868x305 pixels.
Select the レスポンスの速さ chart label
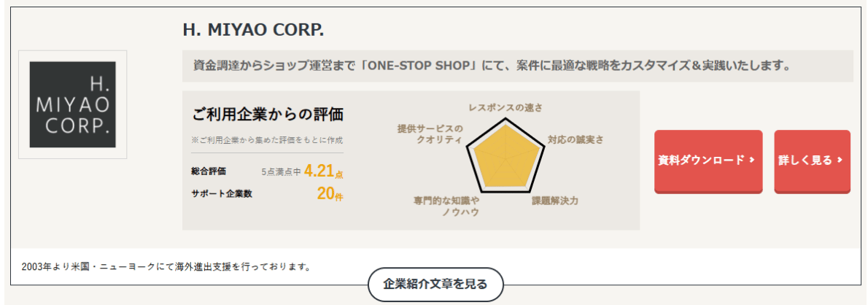pos(505,108)
